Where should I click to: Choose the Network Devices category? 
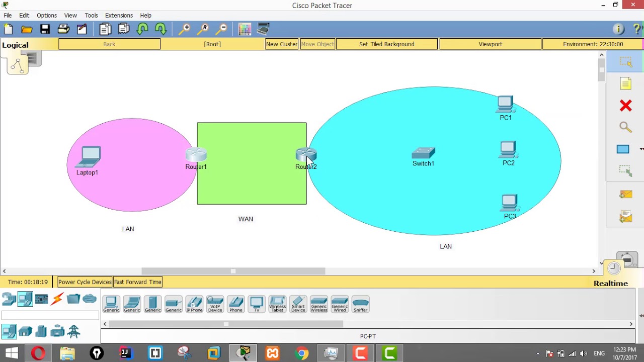pos(9,299)
